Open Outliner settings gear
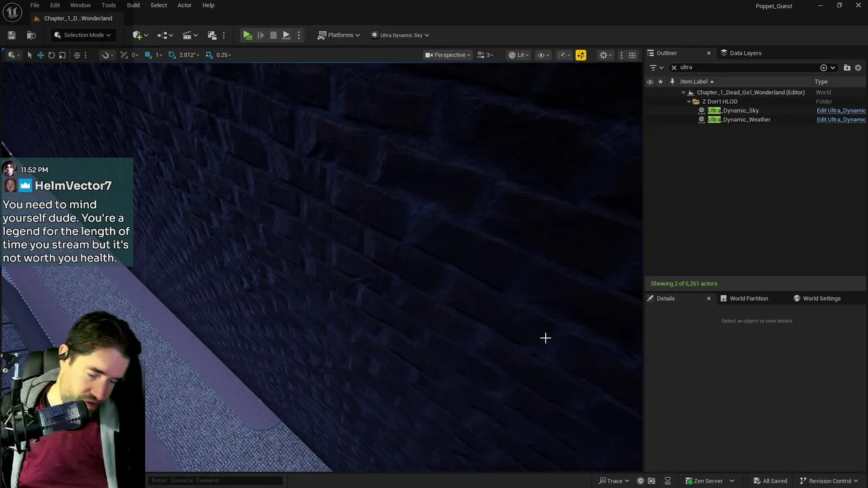The height and width of the screenshot is (488, 868). (x=858, y=68)
